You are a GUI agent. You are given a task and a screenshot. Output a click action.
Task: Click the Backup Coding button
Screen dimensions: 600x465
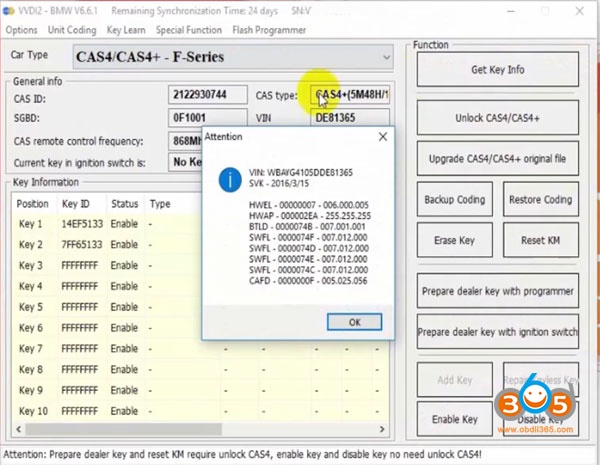455,199
